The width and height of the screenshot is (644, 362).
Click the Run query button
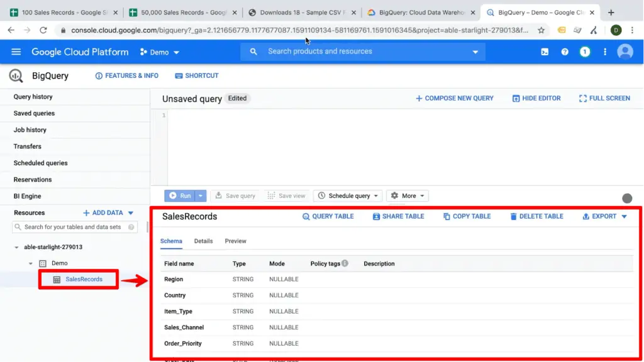coord(180,195)
